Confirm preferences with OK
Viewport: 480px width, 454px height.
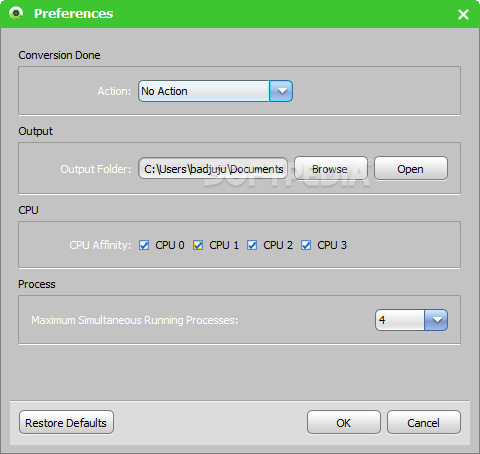tap(344, 422)
